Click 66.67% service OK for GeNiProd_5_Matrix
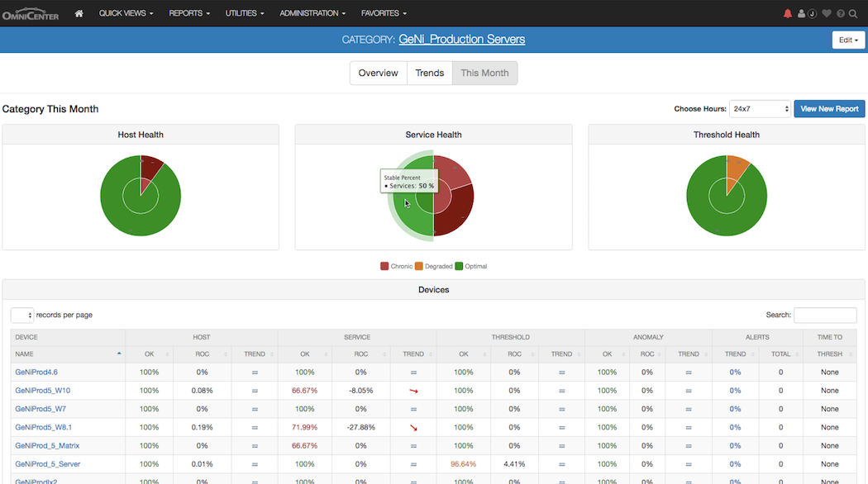This screenshot has height=484, width=868. tap(304, 445)
